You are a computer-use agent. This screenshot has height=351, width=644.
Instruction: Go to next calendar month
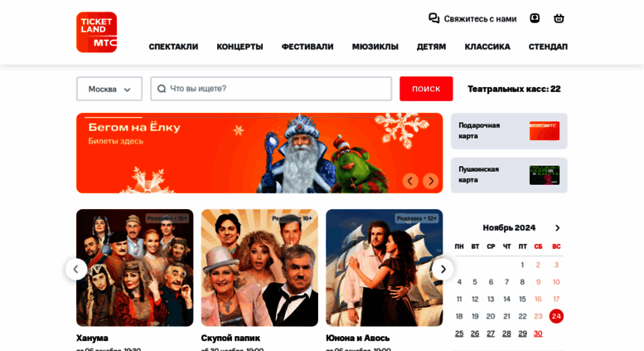(557, 227)
